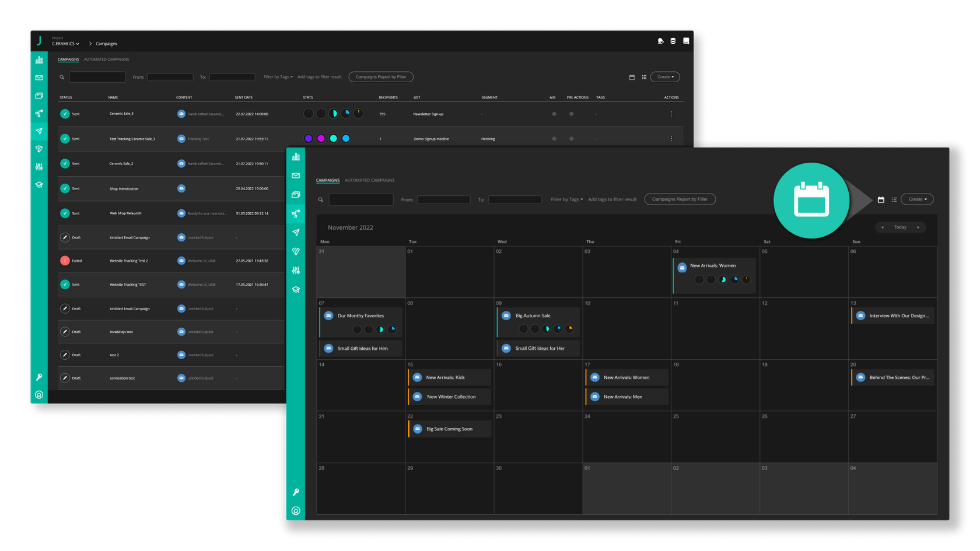
Task: Switch to list view icon in front window toolbar
Action: click(x=894, y=199)
